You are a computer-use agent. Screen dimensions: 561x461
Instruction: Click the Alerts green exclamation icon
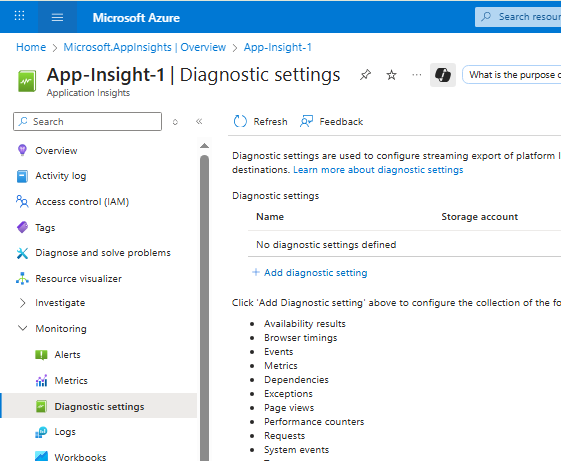pyautogui.click(x=41, y=355)
